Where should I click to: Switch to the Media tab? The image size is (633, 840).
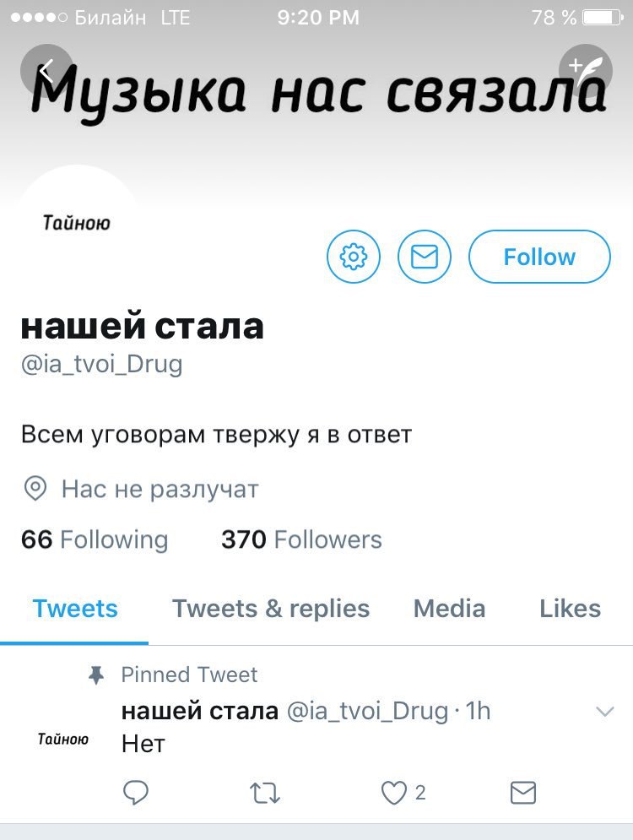[x=449, y=609]
